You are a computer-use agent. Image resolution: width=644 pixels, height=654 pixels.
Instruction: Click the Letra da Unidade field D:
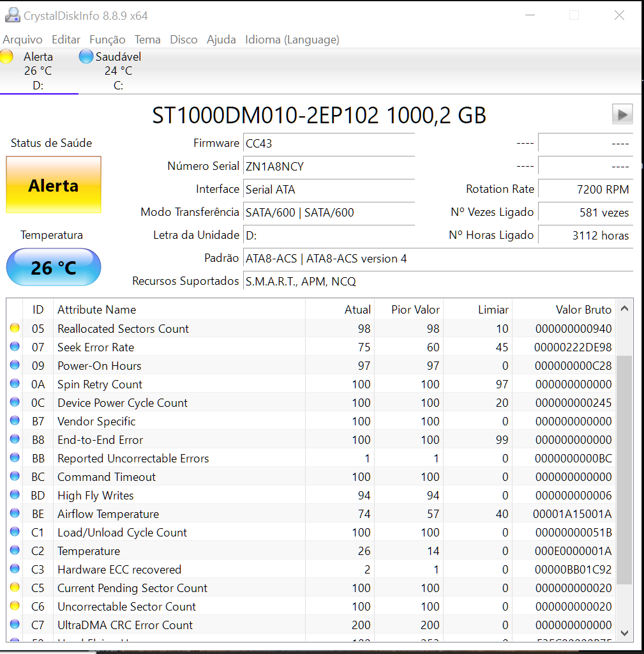pyautogui.click(x=329, y=235)
